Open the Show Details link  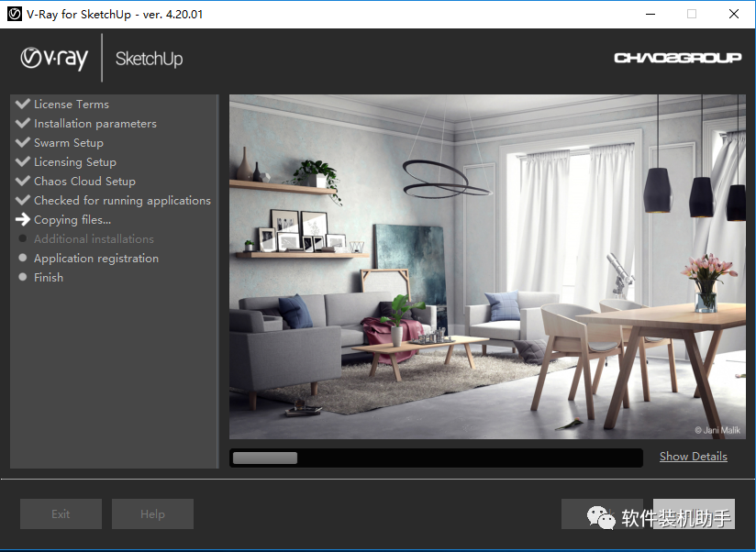[694, 457]
